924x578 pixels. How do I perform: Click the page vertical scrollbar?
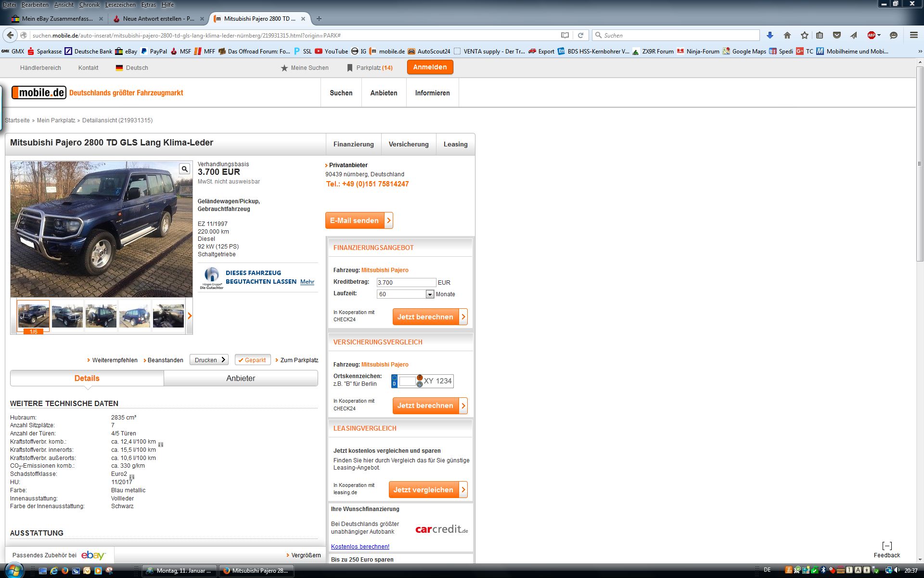pos(919,164)
